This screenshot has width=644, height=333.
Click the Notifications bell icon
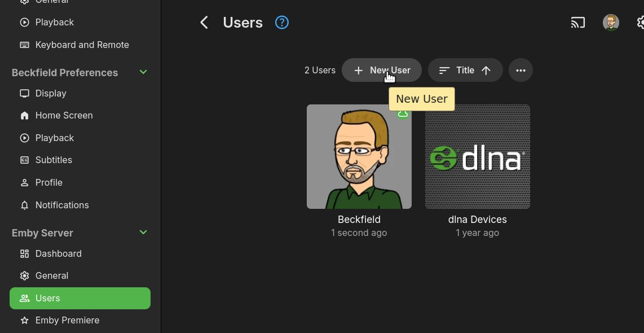(x=25, y=205)
